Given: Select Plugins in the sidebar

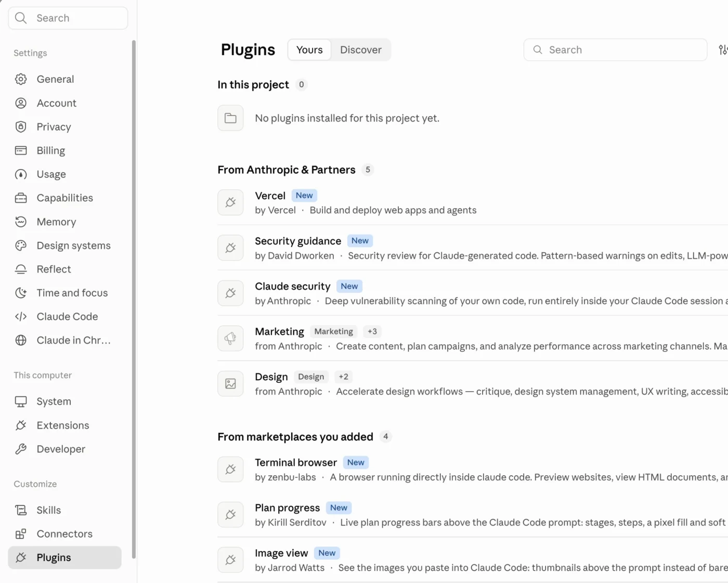Looking at the screenshot, I should [65, 558].
